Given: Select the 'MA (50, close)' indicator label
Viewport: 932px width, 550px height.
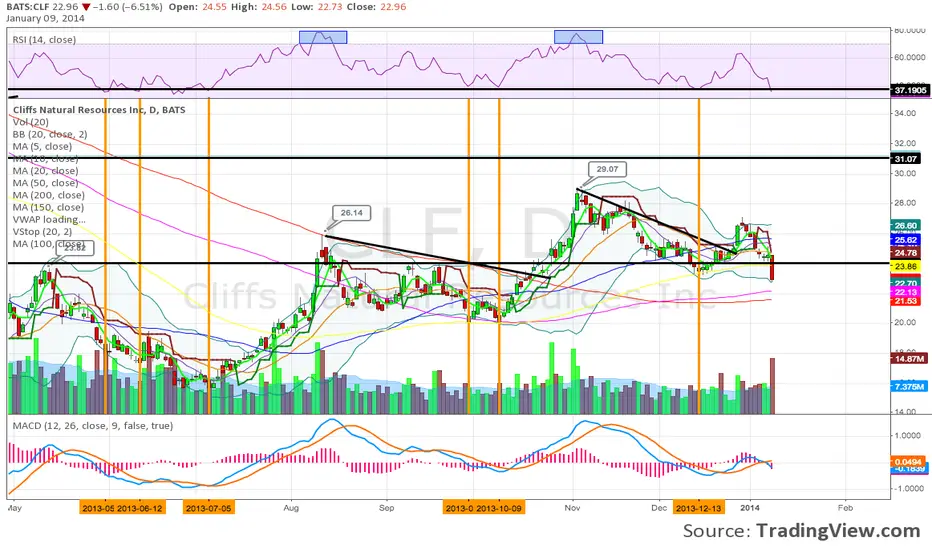Looking at the screenshot, I should 45,183.
